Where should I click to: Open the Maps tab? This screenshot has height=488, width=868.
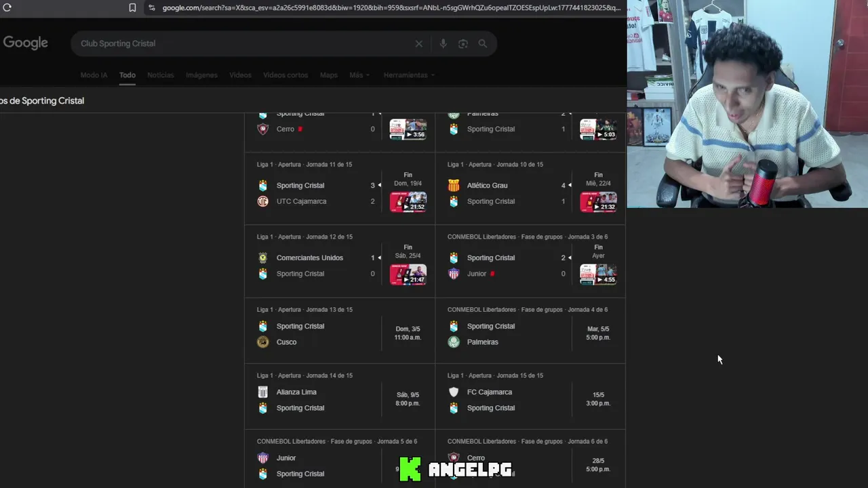[x=329, y=75]
